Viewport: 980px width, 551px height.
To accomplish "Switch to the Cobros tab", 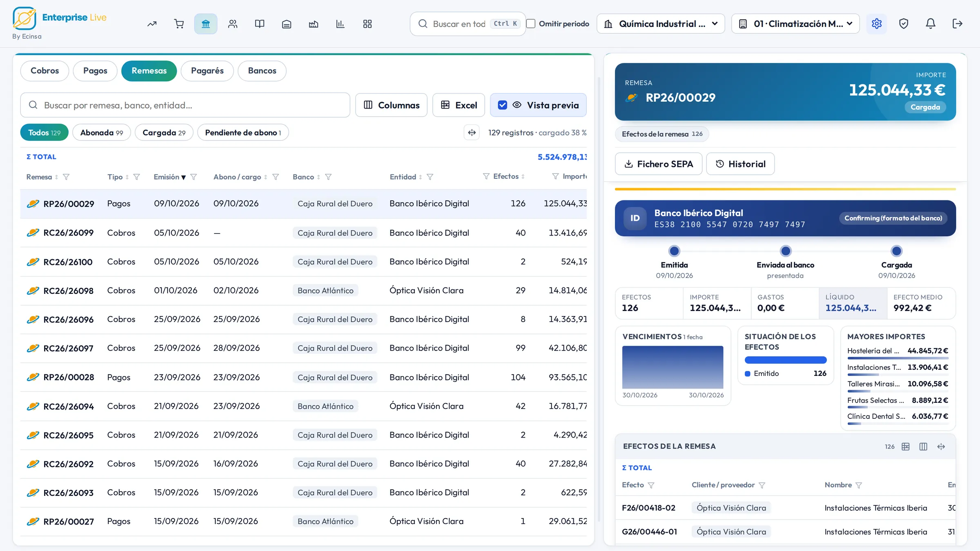I will tap(45, 71).
